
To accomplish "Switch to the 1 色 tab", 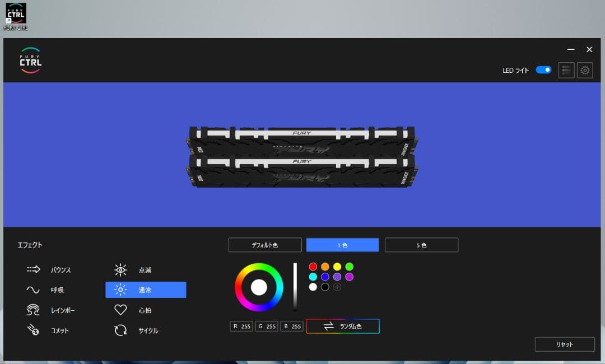I will [343, 245].
